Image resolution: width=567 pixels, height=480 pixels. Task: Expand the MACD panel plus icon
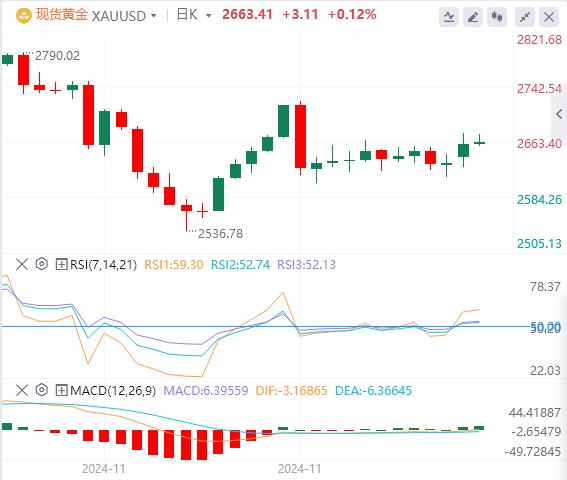pos(61,390)
